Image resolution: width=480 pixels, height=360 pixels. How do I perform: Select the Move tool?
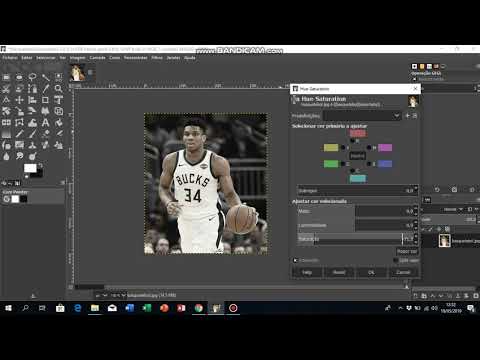coord(19,100)
